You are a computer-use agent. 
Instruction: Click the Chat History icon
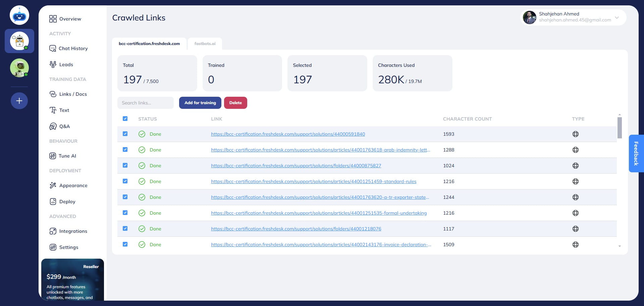click(x=53, y=48)
